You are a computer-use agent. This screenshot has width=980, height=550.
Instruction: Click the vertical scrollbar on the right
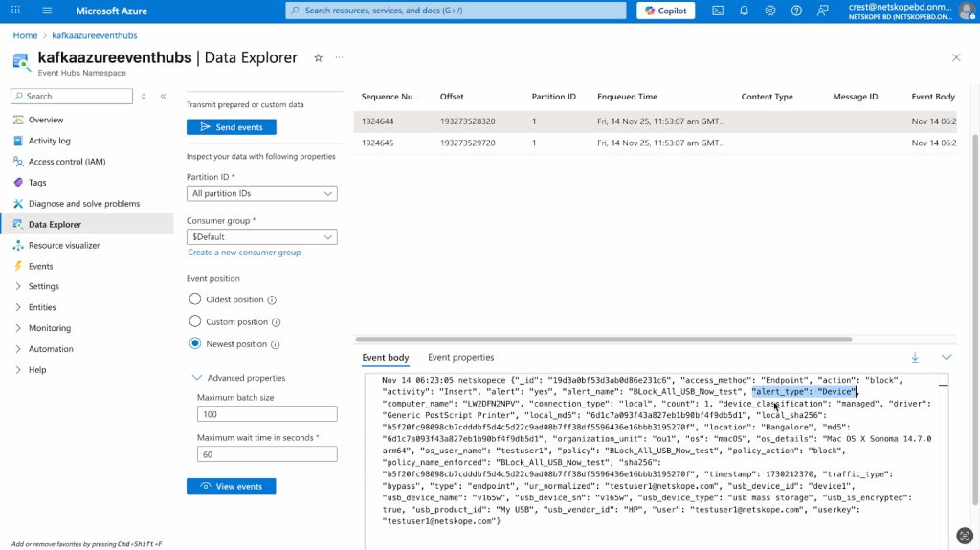click(x=975, y=319)
